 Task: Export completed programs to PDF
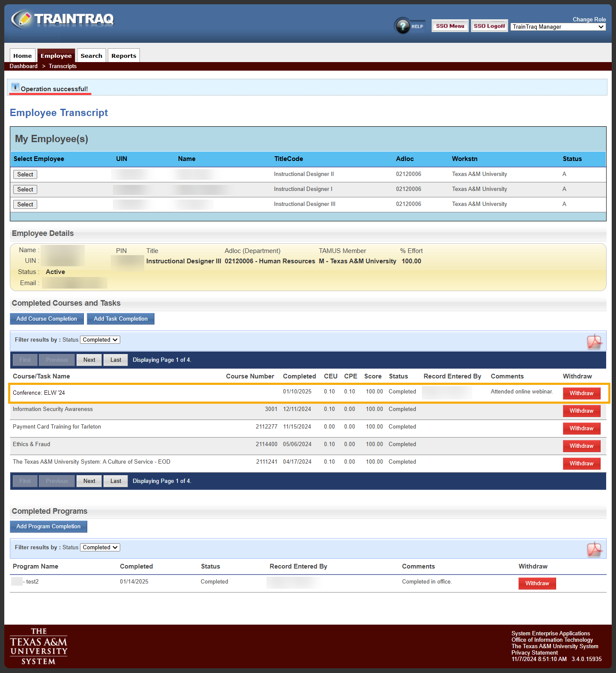(x=594, y=549)
